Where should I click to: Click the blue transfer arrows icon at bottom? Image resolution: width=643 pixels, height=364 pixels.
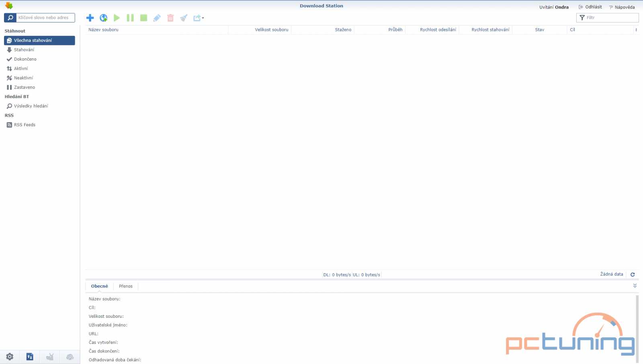30,357
